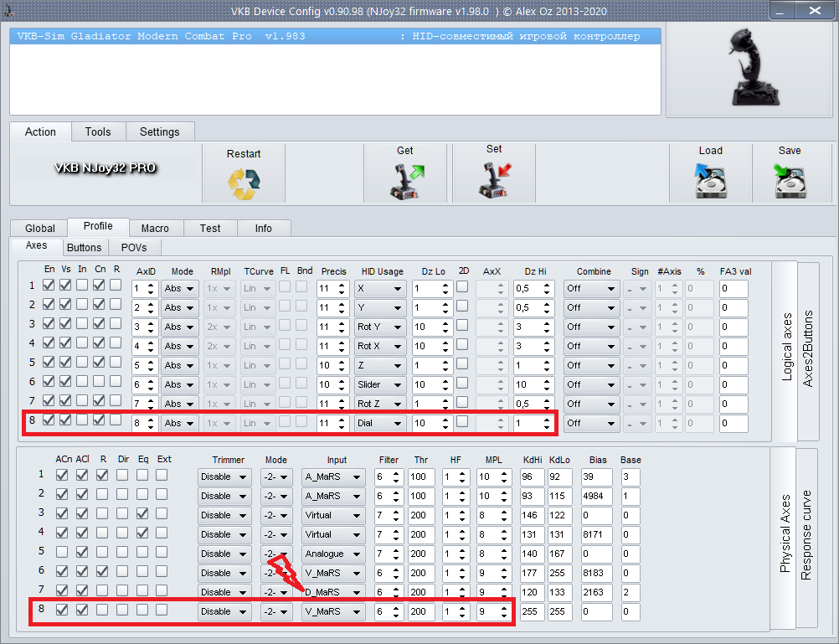Switch to the Global tab
839x644 pixels.
(39, 228)
